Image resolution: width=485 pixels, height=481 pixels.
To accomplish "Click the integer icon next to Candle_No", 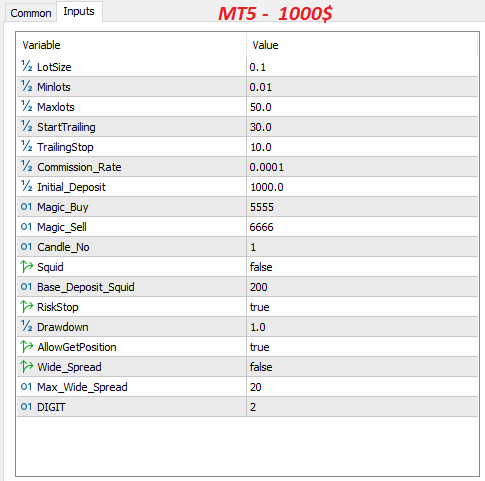I will click(26, 247).
